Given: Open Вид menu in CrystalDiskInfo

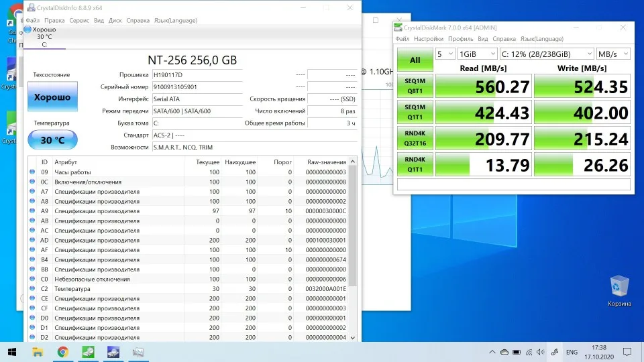Looking at the screenshot, I should (x=99, y=21).
